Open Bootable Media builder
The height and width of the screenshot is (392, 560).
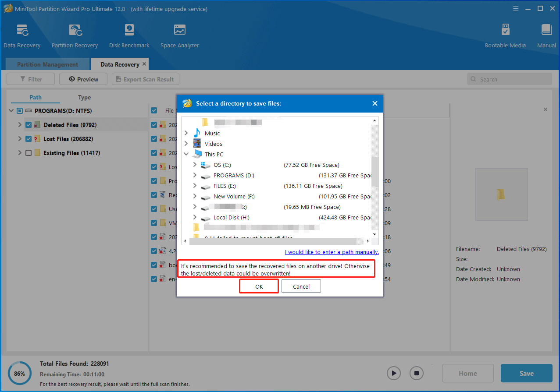(x=505, y=36)
